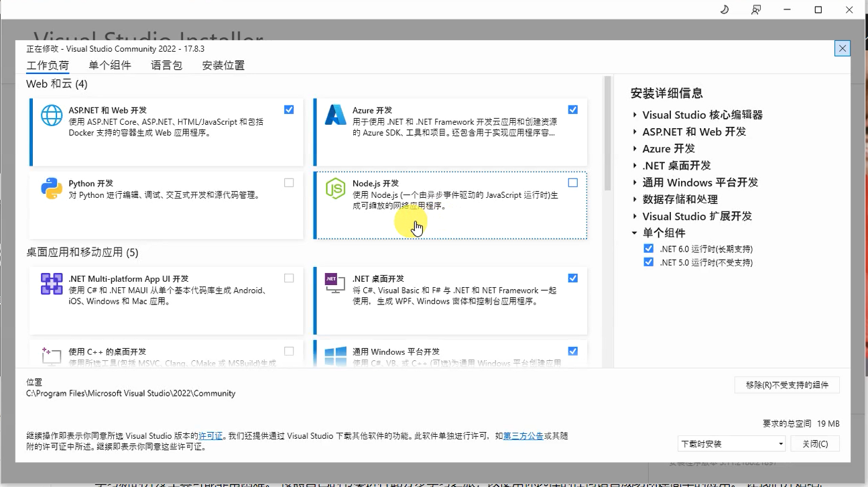The width and height of the screenshot is (868, 487).
Task: Expand 数据存储和处理 details node
Action: pos(635,199)
